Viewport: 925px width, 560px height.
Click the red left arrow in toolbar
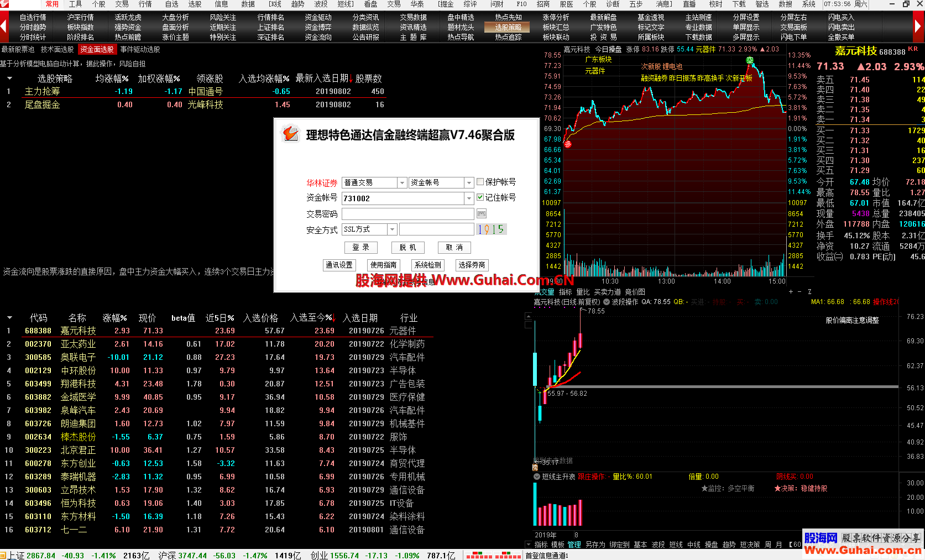[x=3, y=26]
